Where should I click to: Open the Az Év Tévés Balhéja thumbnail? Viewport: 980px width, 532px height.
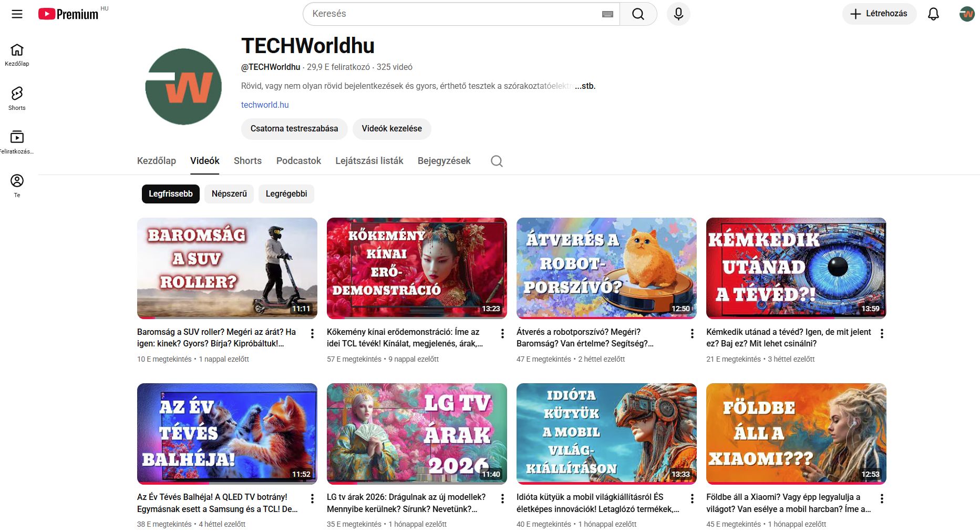(227, 434)
